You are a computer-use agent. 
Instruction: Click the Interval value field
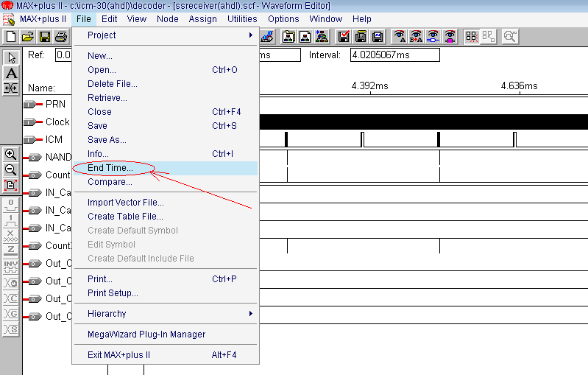[394, 55]
